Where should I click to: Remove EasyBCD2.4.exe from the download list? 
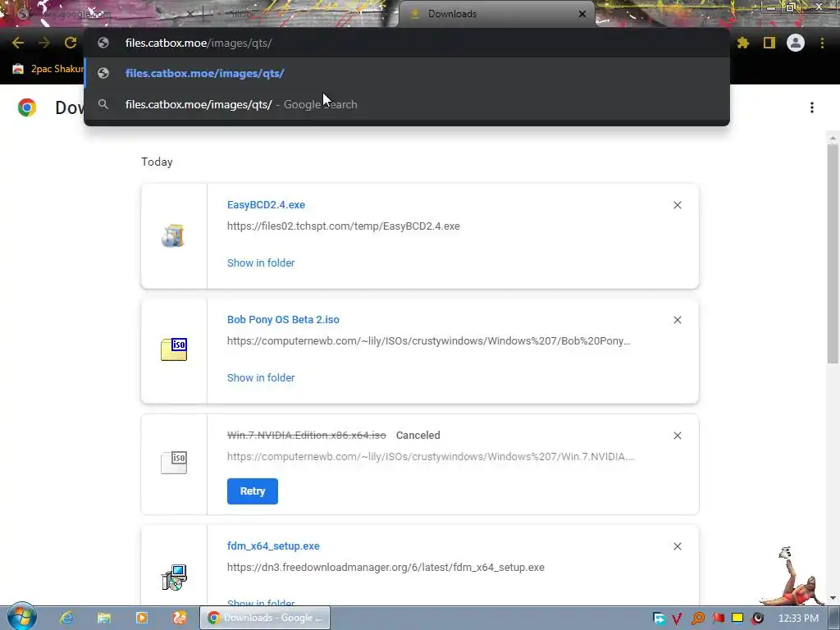coord(677,205)
